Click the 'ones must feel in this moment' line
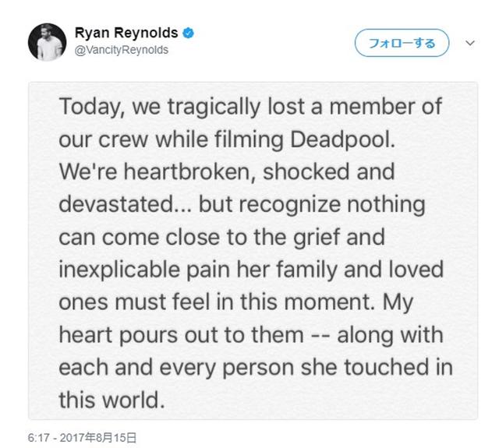This screenshot has width=499, height=448. tap(235, 302)
